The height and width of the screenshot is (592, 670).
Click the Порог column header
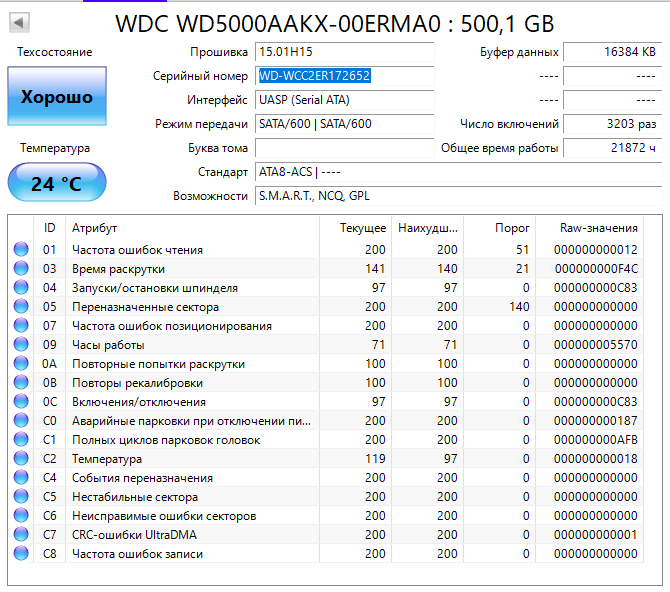(x=500, y=228)
